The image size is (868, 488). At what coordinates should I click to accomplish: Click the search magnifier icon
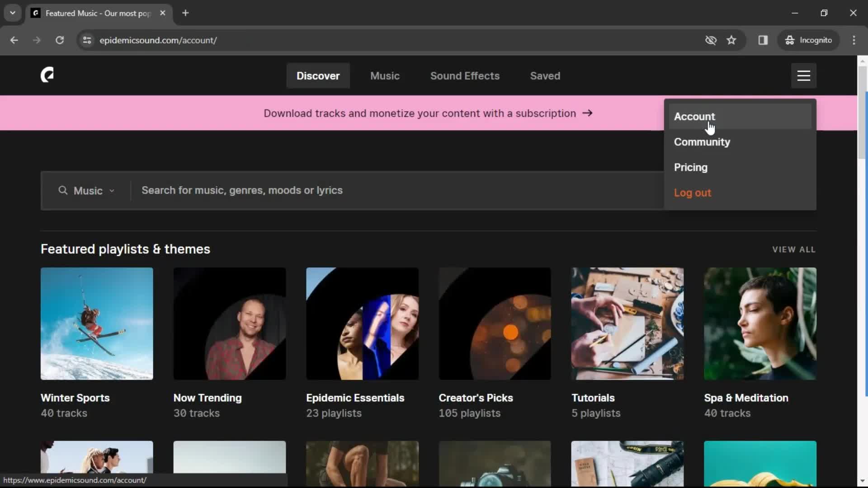pyautogui.click(x=63, y=190)
